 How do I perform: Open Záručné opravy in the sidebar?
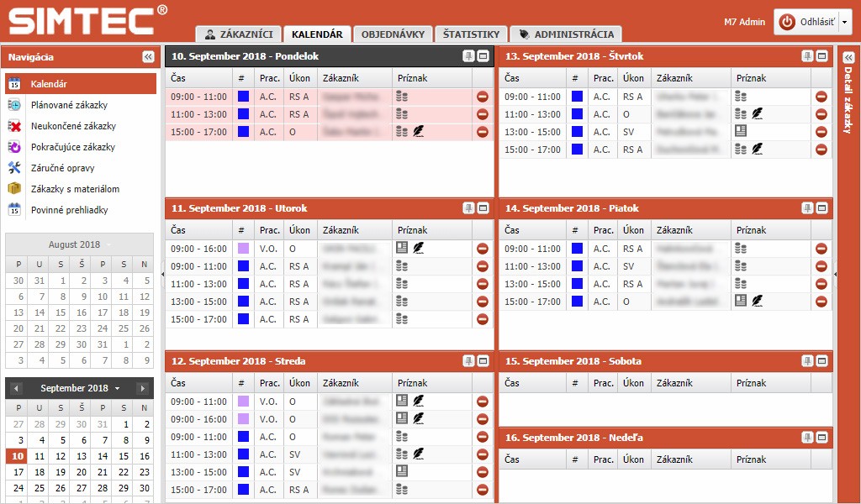coord(62,168)
